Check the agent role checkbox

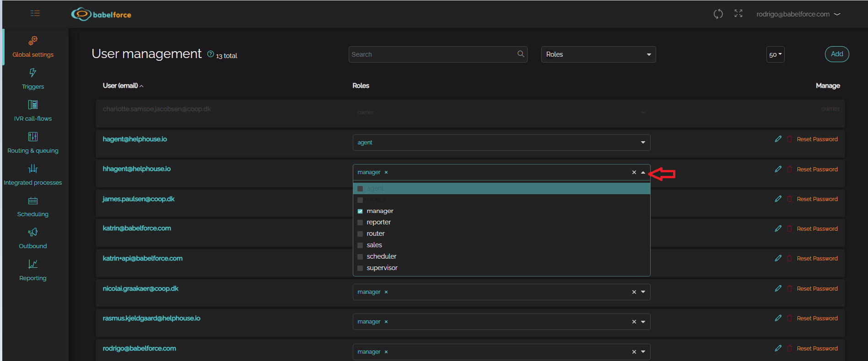(360, 188)
